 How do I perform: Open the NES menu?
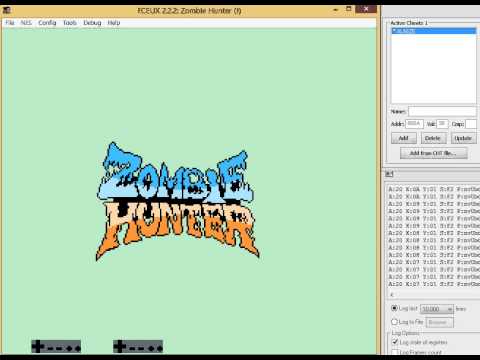click(26, 23)
